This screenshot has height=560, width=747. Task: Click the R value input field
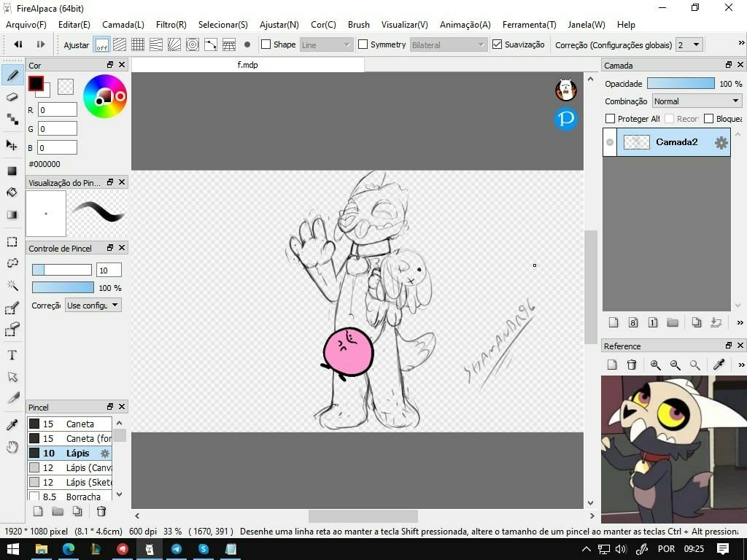[x=57, y=109]
